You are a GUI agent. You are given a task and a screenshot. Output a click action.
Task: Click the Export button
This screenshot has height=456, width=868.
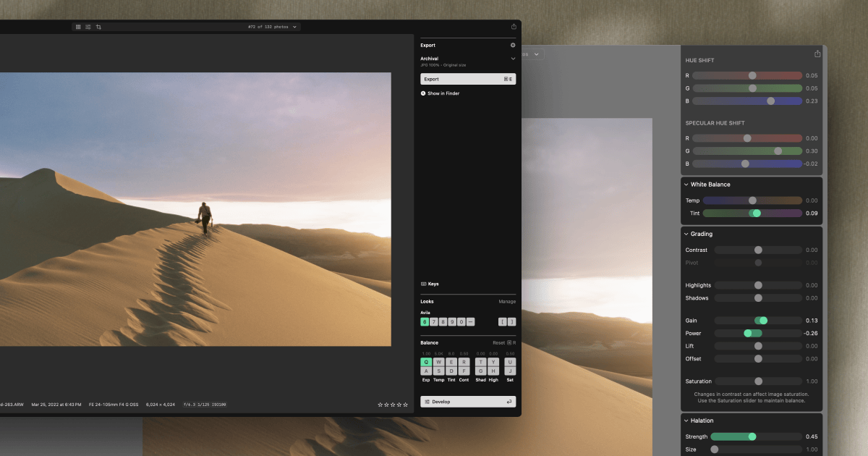[x=468, y=79]
